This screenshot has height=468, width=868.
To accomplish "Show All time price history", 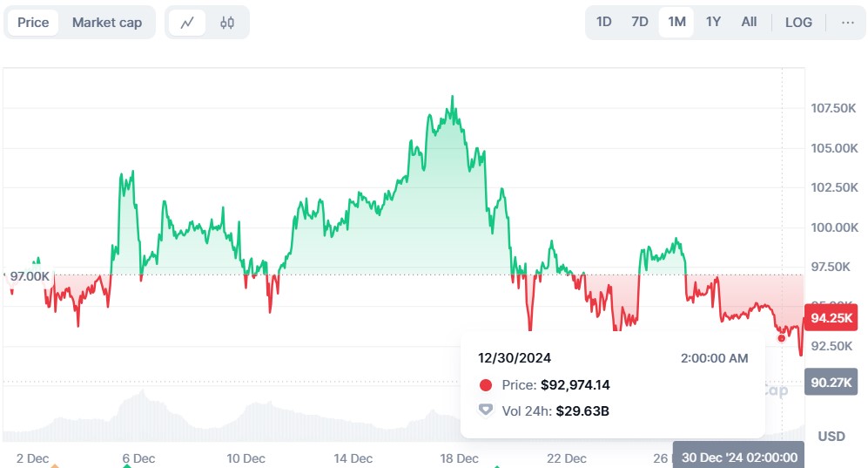I will [x=749, y=22].
